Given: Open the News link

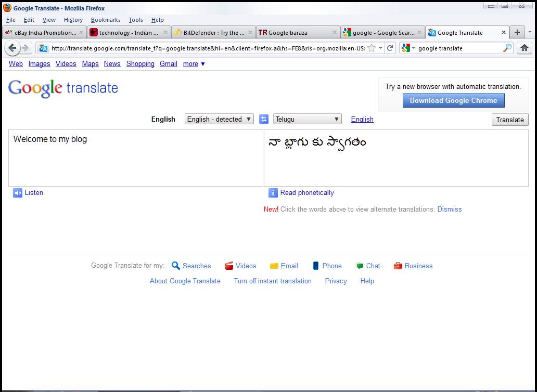Looking at the screenshot, I should tap(112, 63).
